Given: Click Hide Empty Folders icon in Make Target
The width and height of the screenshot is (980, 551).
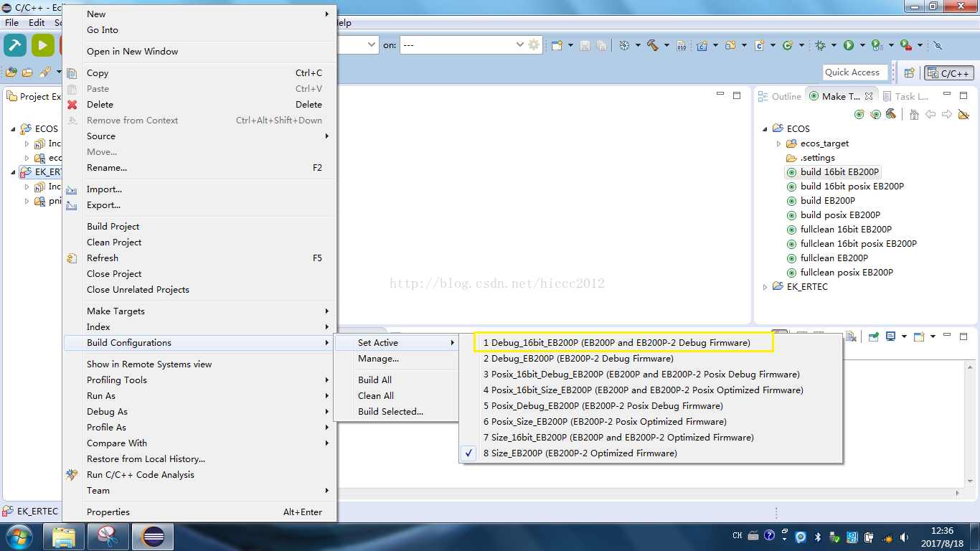Looking at the screenshot, I should pyautogui.click(x=963, y=114).
